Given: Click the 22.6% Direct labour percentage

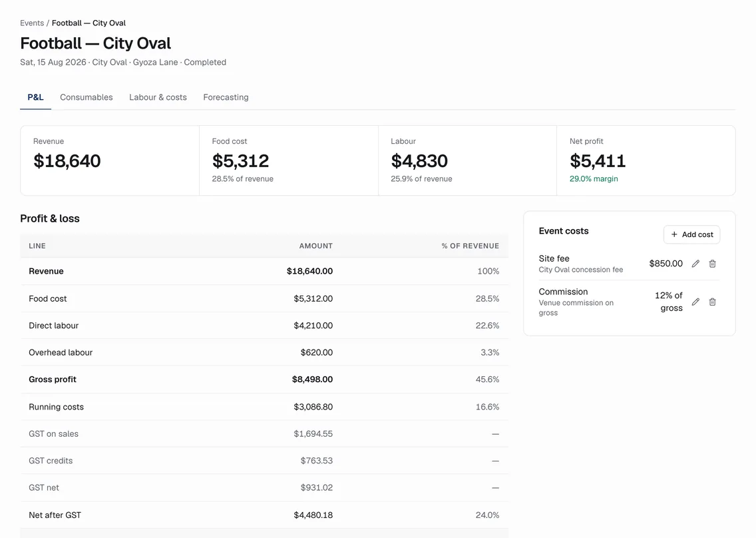Looking at the screenshot, I should point(487,326).
